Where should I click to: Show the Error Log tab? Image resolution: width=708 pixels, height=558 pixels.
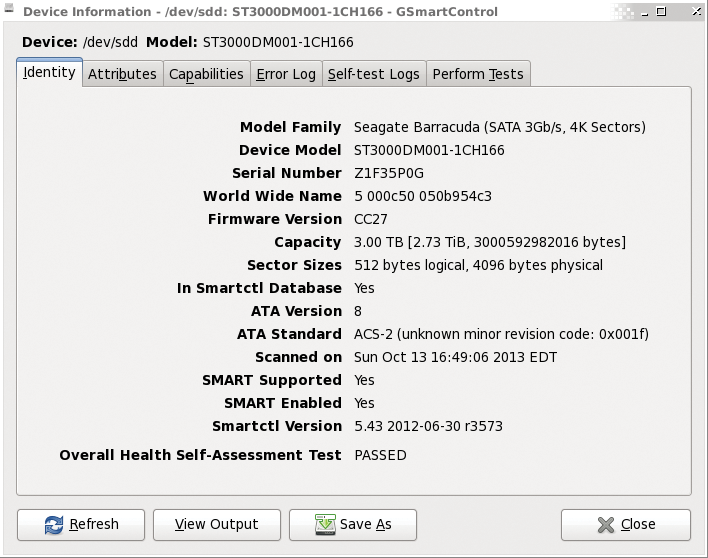click(x=286, y=74)
